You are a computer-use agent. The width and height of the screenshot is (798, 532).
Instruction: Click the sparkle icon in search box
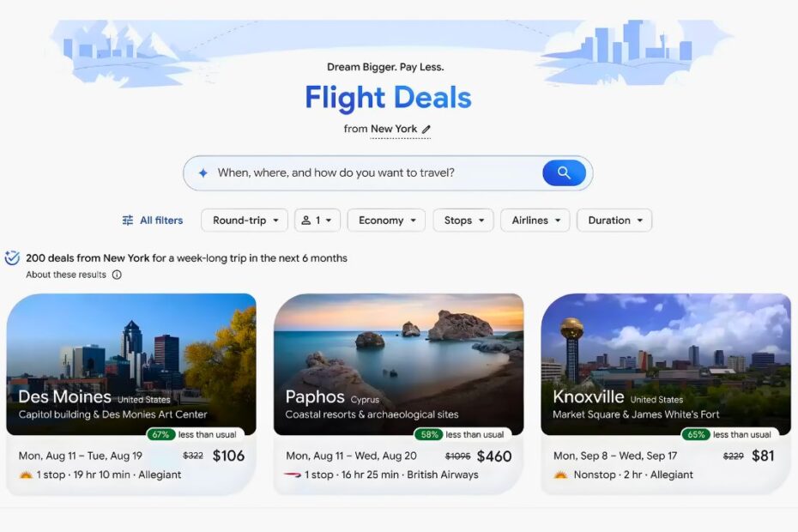pos(203,173)
